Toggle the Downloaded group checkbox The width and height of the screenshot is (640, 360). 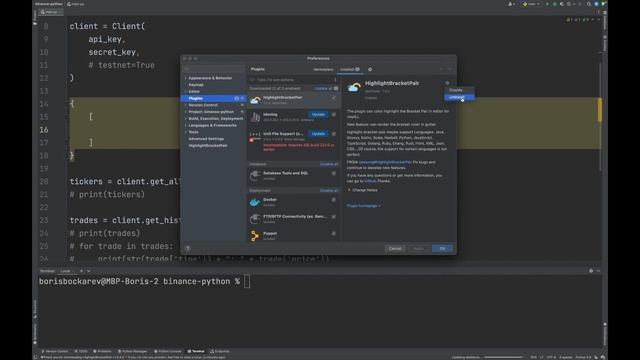tap(336, 88)
